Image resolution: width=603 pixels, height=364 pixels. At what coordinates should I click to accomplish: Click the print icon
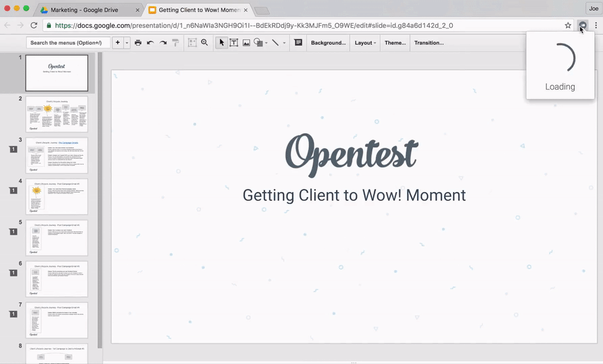(138, 43)
